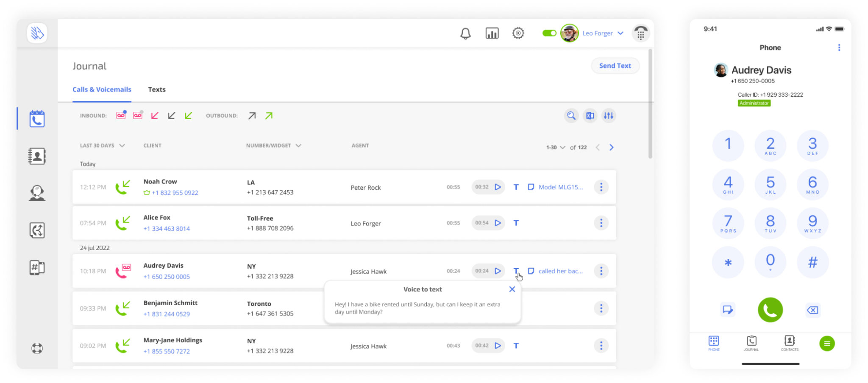Select the Journal tab on phone

tap(751, 343)
